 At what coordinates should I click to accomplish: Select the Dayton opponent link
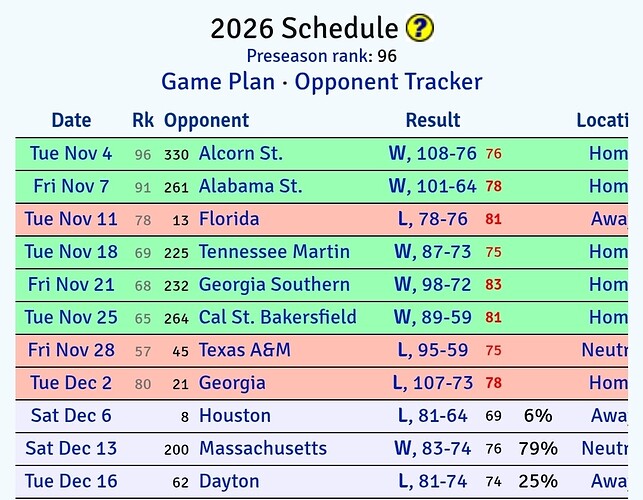229,481
